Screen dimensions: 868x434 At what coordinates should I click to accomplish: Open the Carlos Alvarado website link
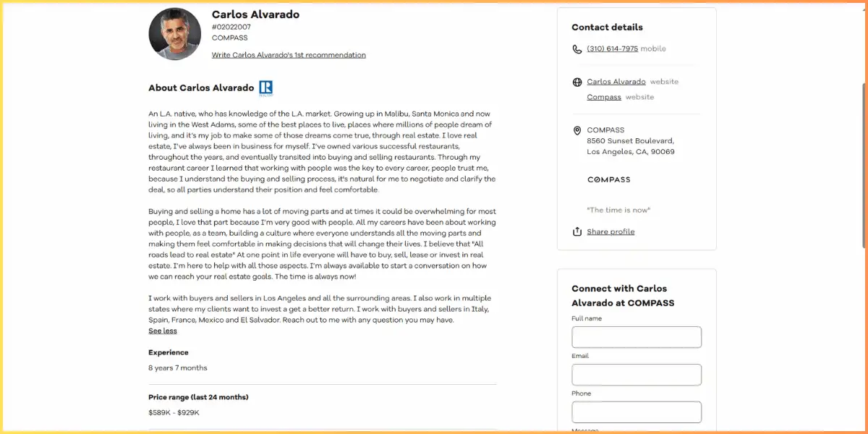pos(616,82)
